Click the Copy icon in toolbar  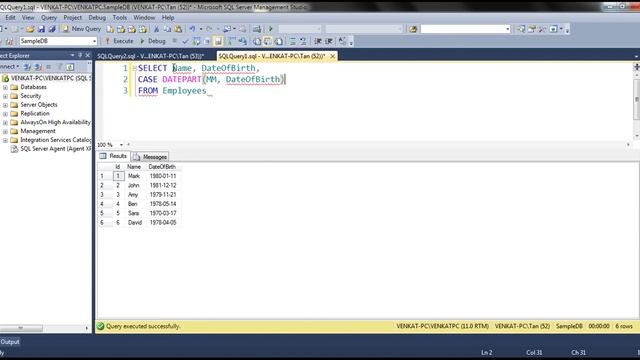point(167,29)
